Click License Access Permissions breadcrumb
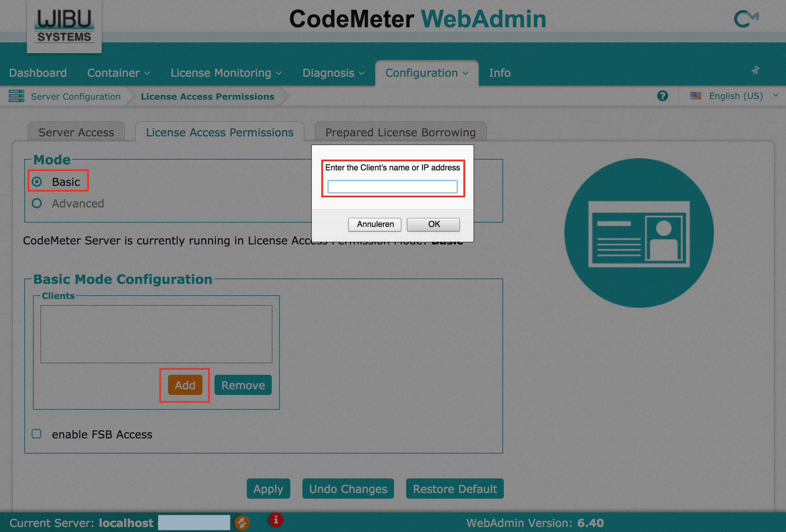Image resolution: width=786 pixels, height=532 pixels. tap(207, 96)
